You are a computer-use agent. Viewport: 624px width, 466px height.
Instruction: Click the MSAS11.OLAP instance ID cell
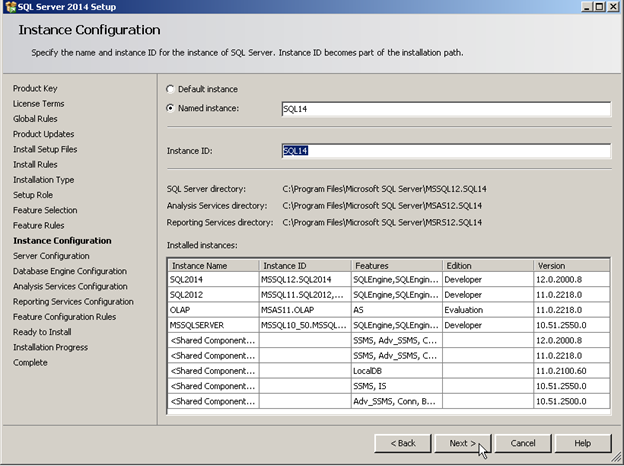pos(305,310)
